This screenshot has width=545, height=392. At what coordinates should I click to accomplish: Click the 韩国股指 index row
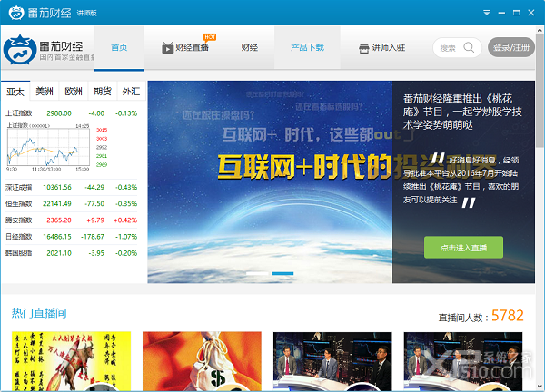71,253
